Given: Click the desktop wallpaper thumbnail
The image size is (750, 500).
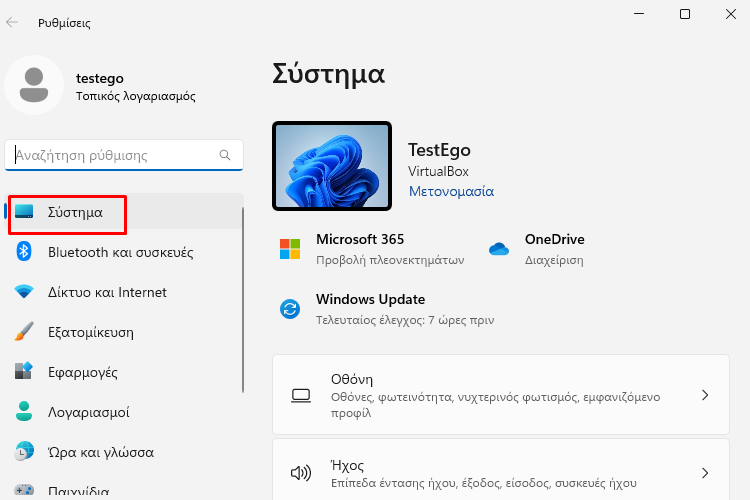Looking at the screenshot, I should click(x=332, y=166).
